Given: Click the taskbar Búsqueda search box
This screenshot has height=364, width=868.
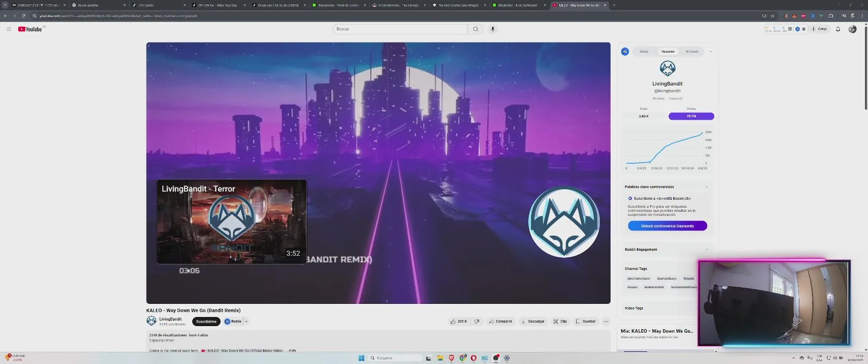Looking at the screenshot, I should (396, 358).
